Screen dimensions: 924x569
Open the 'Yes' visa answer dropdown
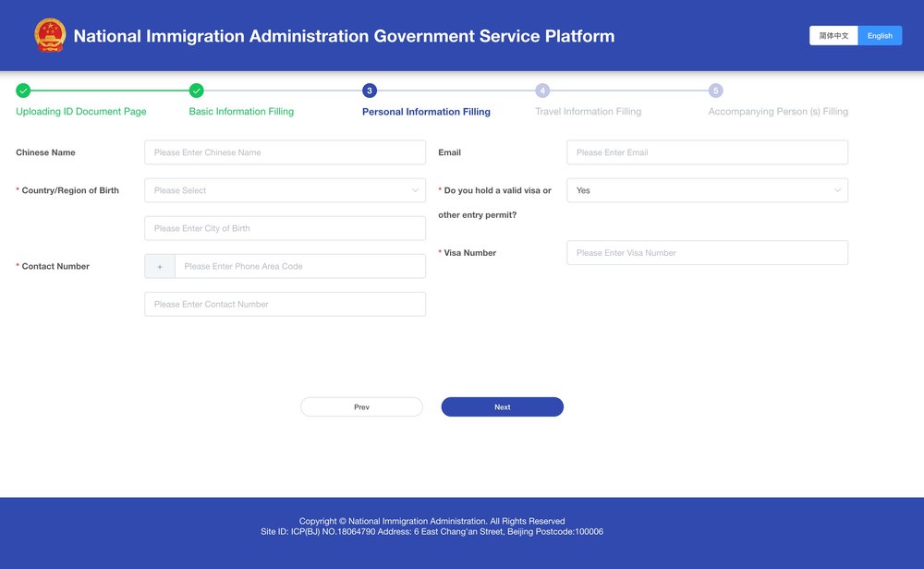click(x=707, y=189)
